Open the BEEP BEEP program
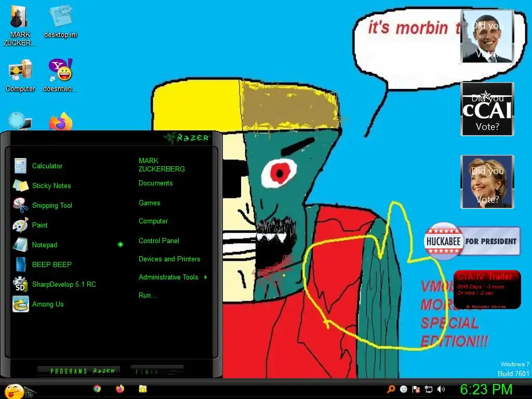This screenshot has height=399, width=532. coord(43,264)
